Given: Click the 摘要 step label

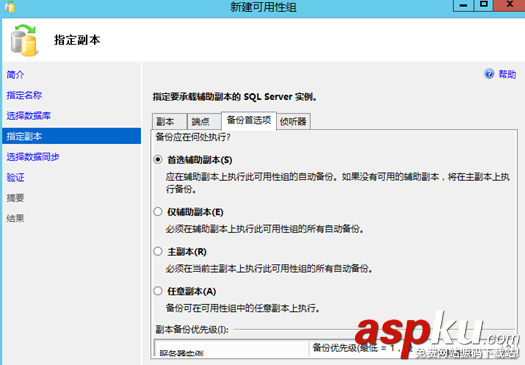Looking at the screenshot, I should tap(15, 198).
